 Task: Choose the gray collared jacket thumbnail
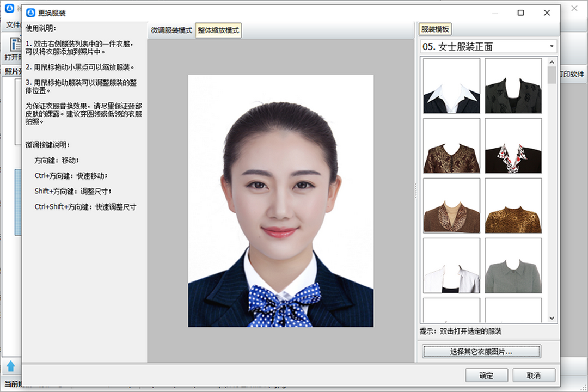tap(513, 266)
